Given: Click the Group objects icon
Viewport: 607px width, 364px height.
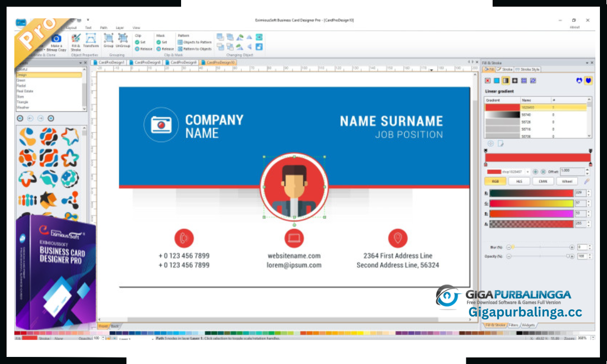Looking at the screenshot, I should coord(108,41).
